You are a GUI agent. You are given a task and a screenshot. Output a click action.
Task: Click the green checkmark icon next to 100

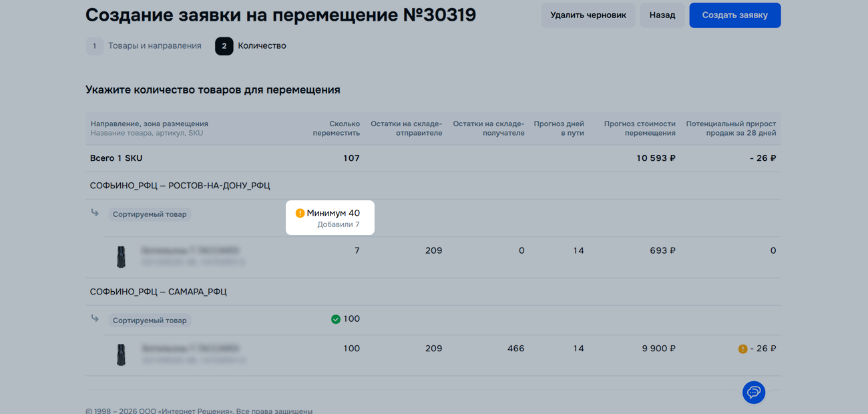(x=336, y=319)
